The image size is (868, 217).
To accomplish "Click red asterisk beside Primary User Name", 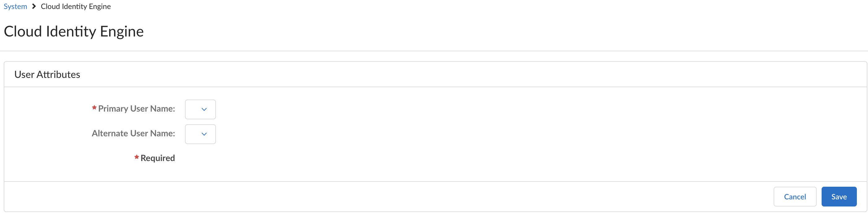I will coord(94,108).
